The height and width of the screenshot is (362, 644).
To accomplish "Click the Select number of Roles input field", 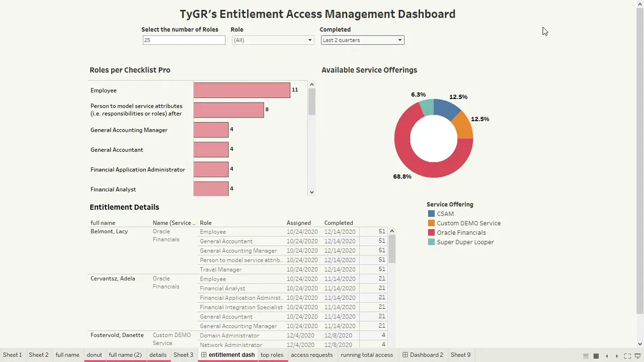I will coord(184,40).
